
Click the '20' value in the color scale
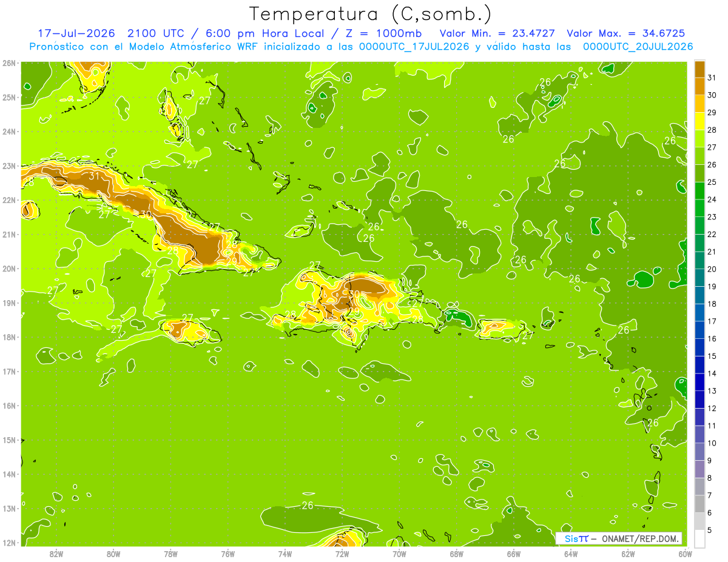tap(712, 269)
